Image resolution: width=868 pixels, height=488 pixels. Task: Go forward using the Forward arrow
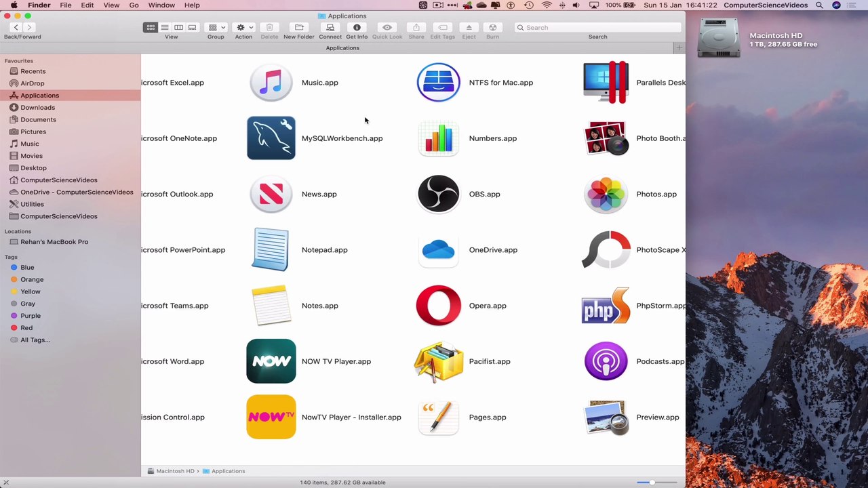tap(28, 27)
